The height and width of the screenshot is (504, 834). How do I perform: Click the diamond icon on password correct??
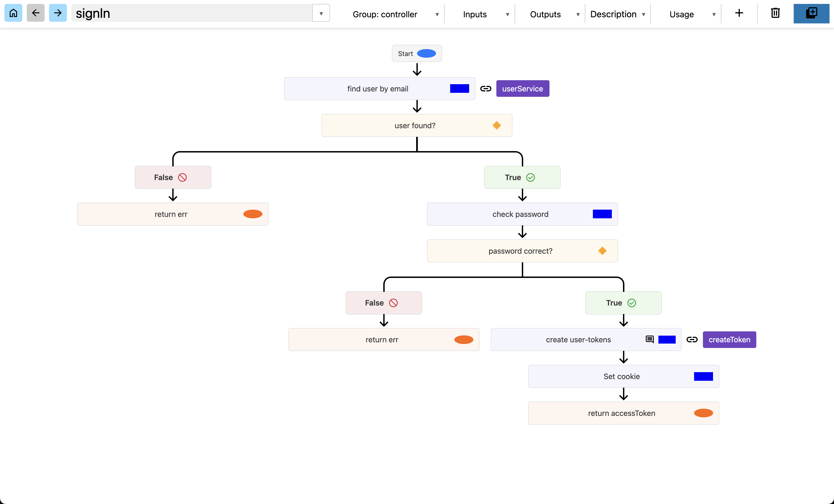pos(602,251)
